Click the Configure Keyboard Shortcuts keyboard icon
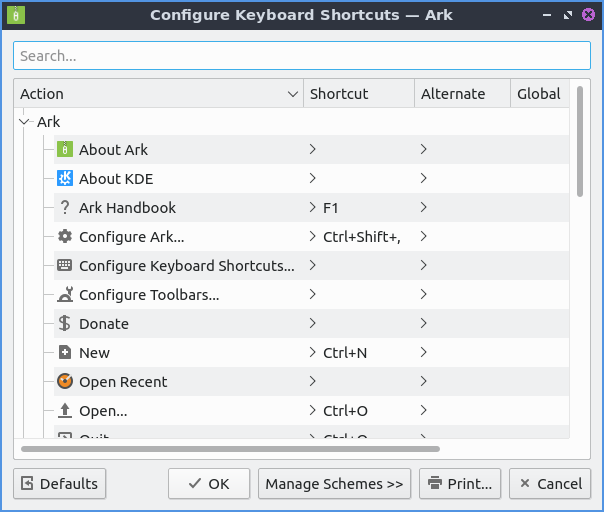 pos(65,266)
